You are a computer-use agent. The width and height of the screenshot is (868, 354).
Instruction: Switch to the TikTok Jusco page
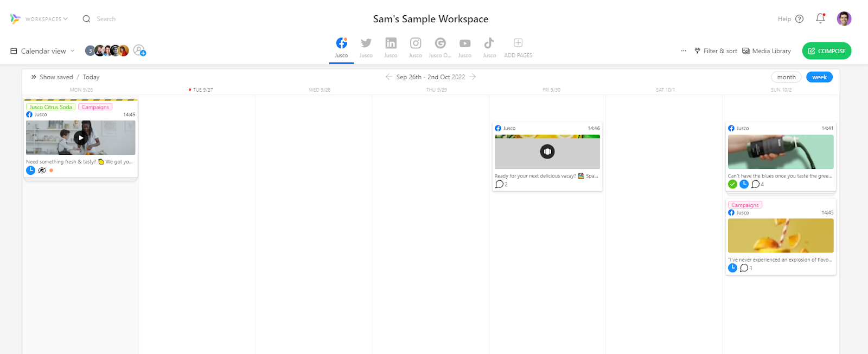[x=489, y=48]
